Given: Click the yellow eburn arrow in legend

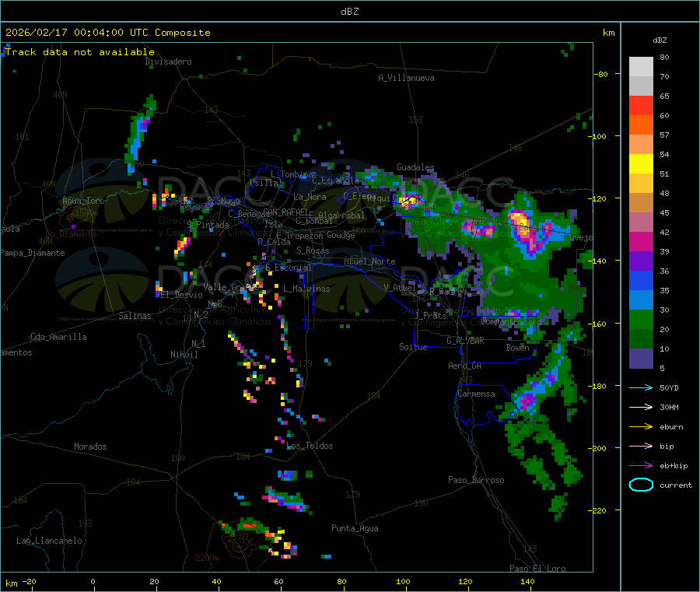Looking at the screenshot, I should 641,427.
